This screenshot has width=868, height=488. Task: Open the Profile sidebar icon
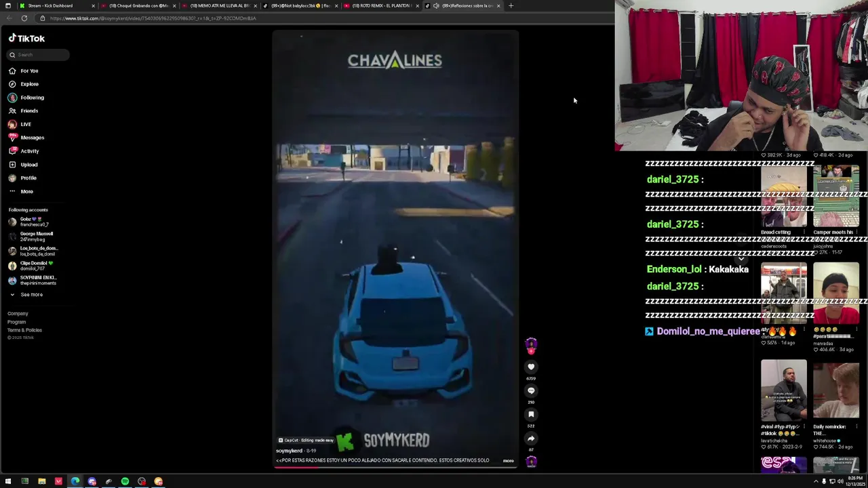coord(12,178)
